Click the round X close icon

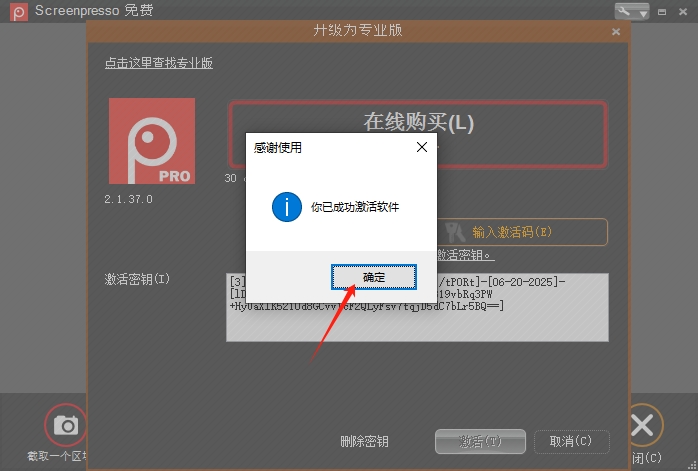(x=643, y=426)
